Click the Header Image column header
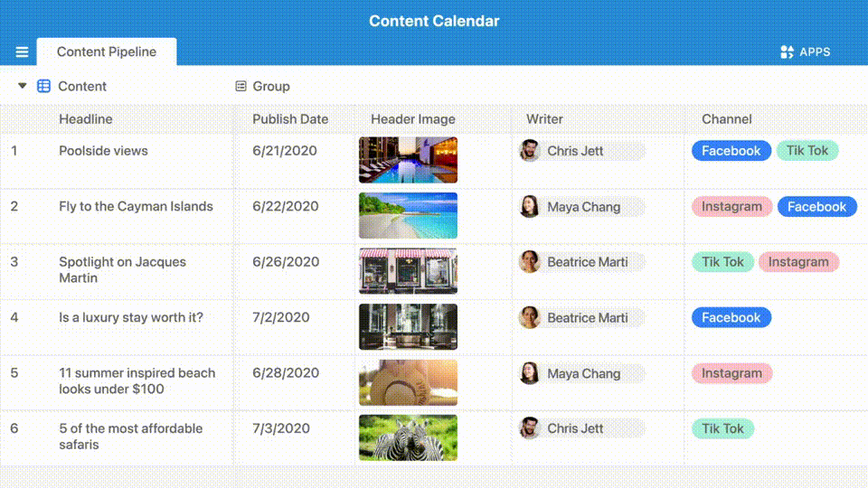 pos(413,119)
